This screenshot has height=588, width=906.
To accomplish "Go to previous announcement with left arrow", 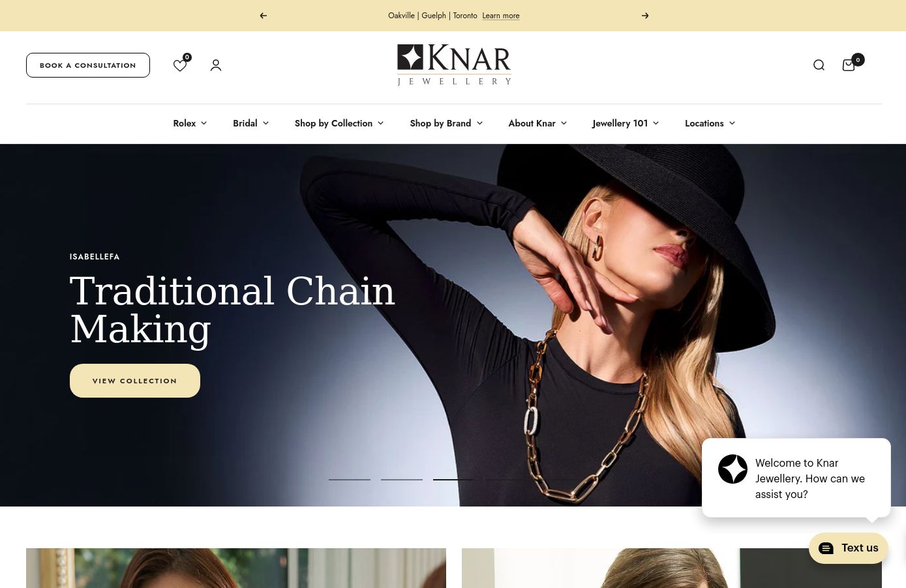I will click(264, 16).
